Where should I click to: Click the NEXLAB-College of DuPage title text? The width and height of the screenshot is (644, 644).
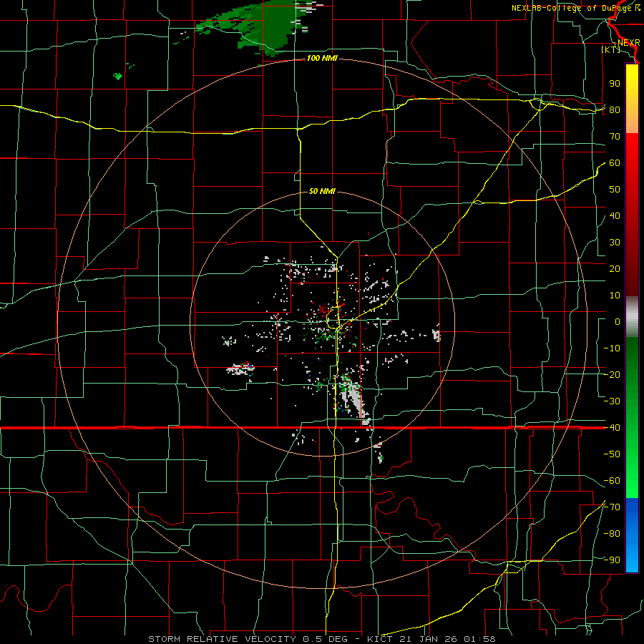pos(575,8)
